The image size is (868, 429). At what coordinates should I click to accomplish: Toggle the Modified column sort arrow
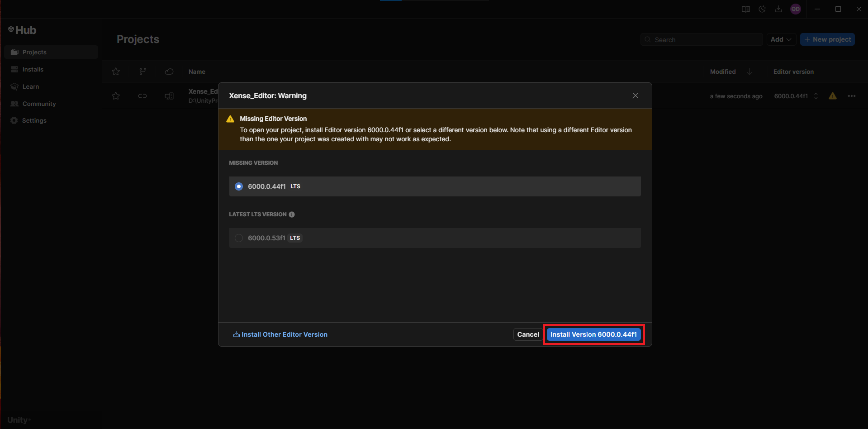pos(749,71)
